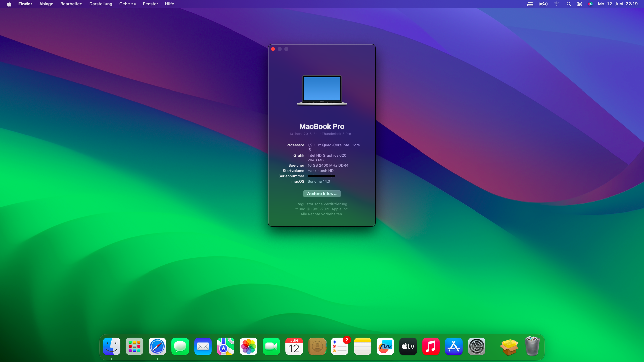
Task: Open Finder from the dock
Action: tap(112, 346)
